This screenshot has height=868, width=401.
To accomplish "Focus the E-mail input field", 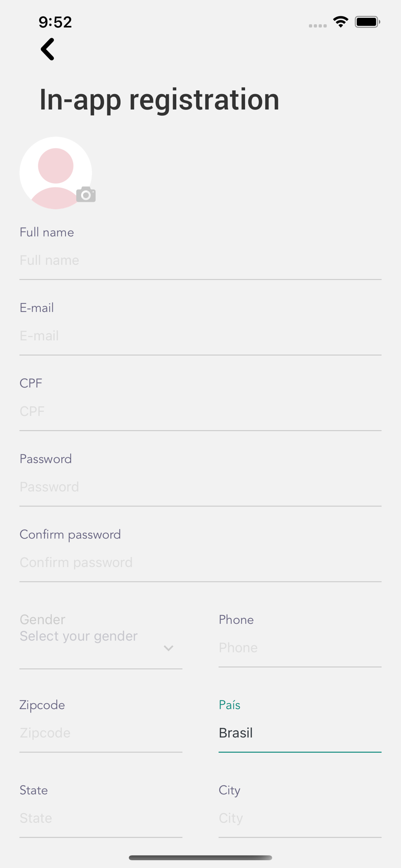I will 200,336.
